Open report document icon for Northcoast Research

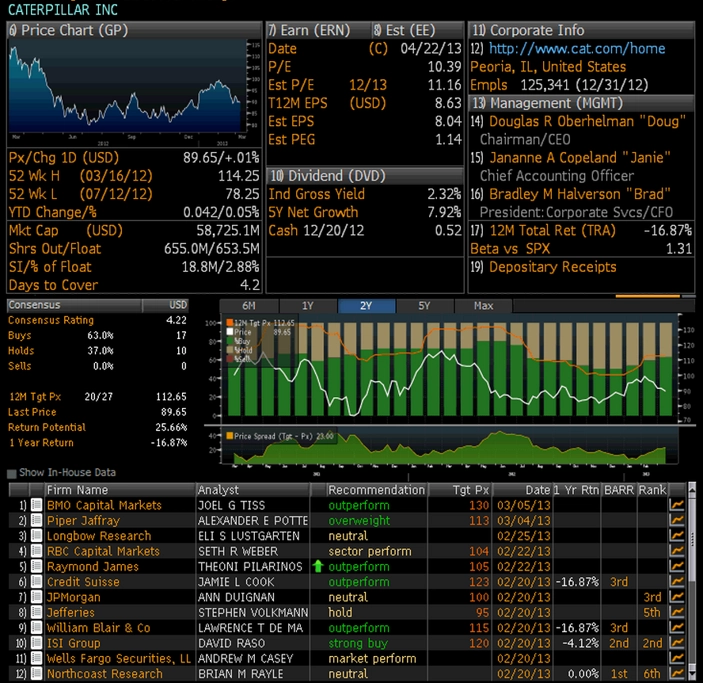pyautogui.click(x=36, y=673)
